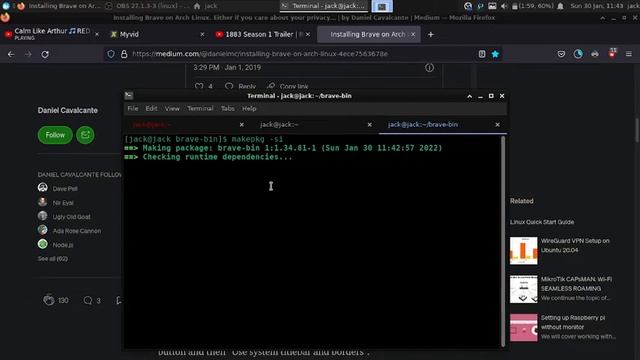Open the terminal Tabs menu
640x360 pixels.
pos(228,109)
